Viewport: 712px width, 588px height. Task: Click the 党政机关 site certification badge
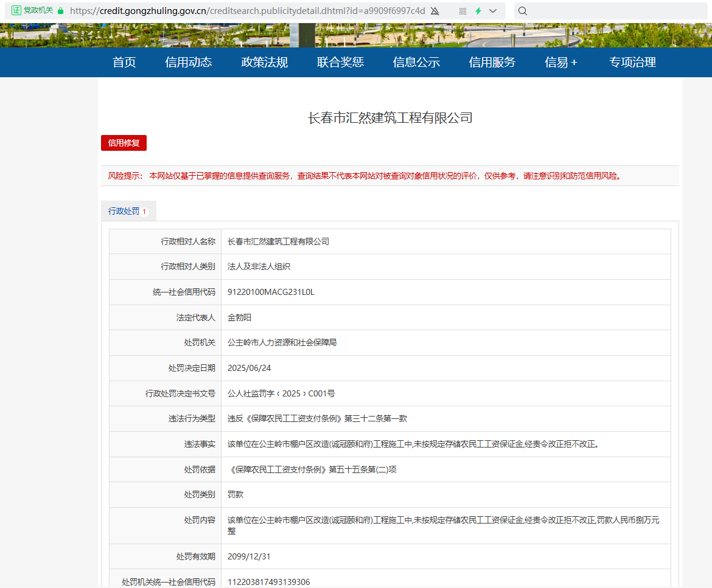pyautogui.click(x=32, y=11)
